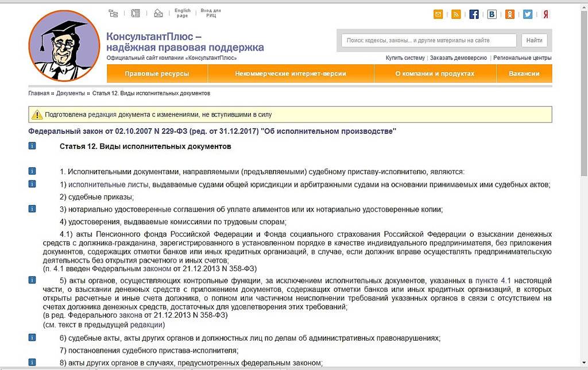Open the исполнительные листы hyperlink
Viewport: 588px width, 370px height.
click(x=109, y=184)
